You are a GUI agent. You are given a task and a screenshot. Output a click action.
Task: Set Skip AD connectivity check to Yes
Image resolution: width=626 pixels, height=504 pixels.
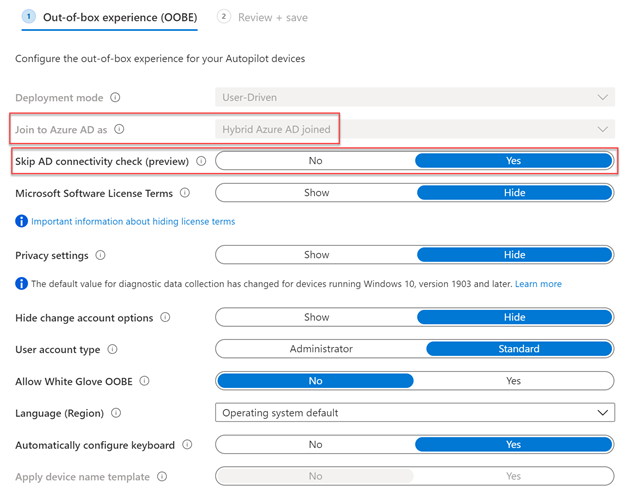pyautogui.click(x=513, y=161)
